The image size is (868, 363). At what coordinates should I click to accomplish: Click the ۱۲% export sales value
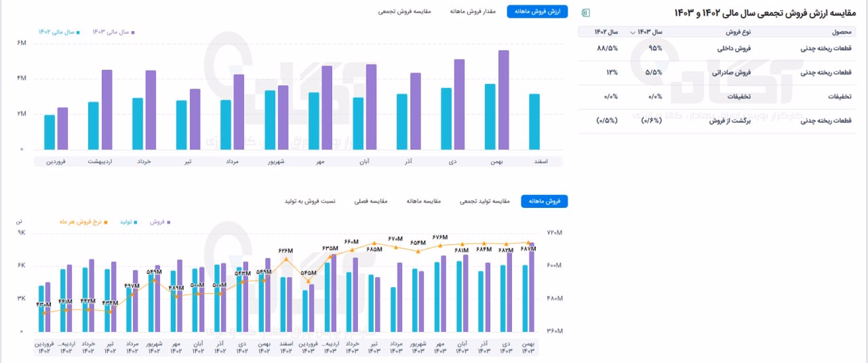612,72
